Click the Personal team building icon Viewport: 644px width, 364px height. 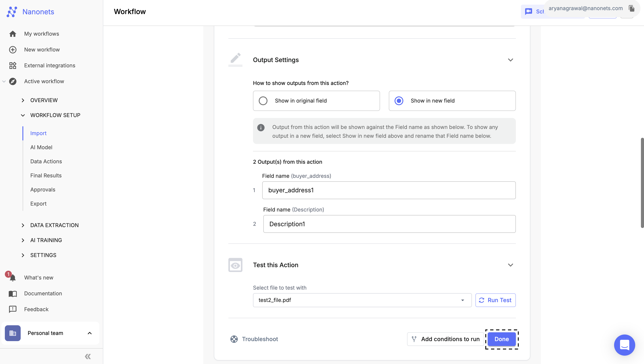tap(13, 333)
